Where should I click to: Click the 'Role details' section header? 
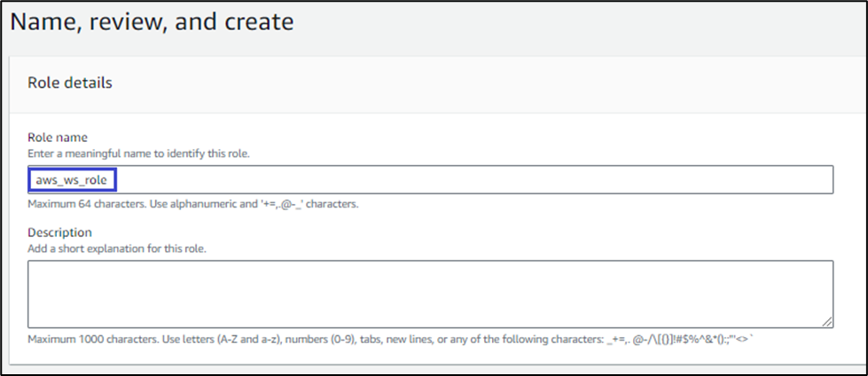(x=70, y=83)
